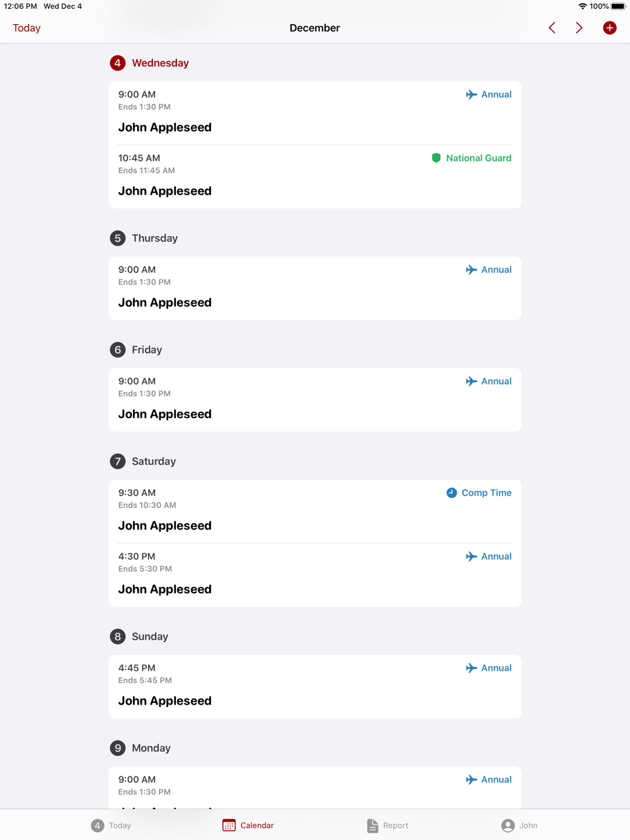The width and height of the screenshot is (630, 840).
Task: Tap Wednesday's Annual airplane icon
Action: click(x=471, y=94)
